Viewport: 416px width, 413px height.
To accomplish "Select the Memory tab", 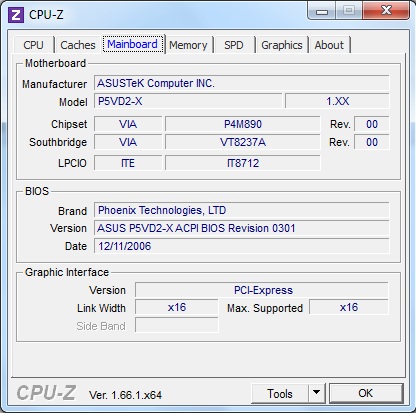I will [x=188, y=45].
